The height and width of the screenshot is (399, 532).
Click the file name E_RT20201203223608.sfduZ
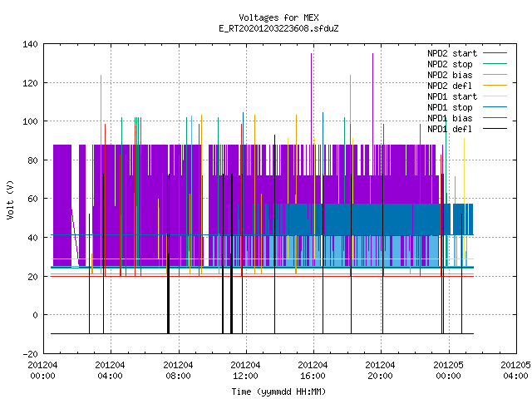pyautogui.click(x=278, y=28)
